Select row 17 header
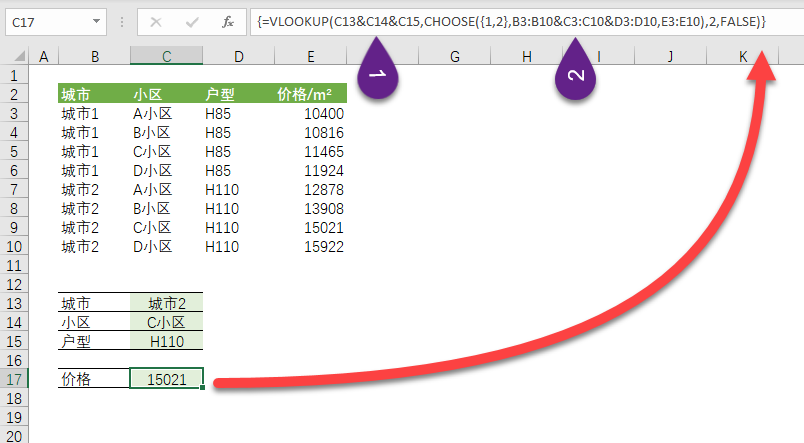 click(14, 380)
